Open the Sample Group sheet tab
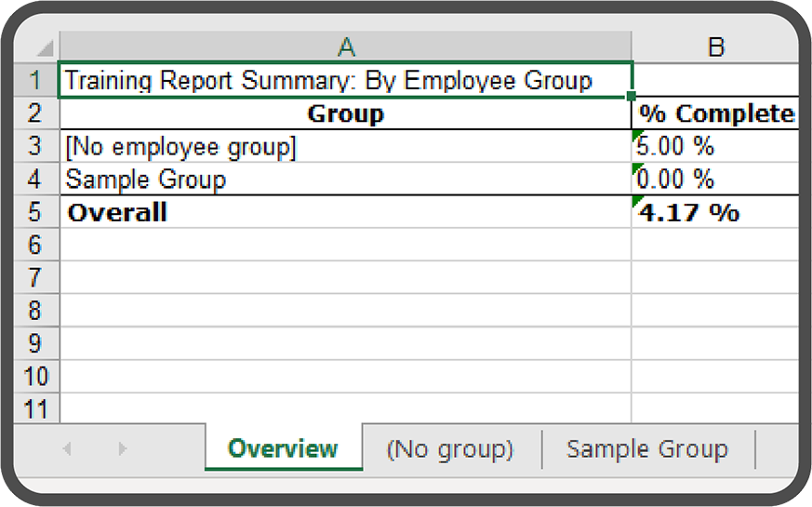Image resolution: width=812 pixels, height=507 pixels. 647,449
